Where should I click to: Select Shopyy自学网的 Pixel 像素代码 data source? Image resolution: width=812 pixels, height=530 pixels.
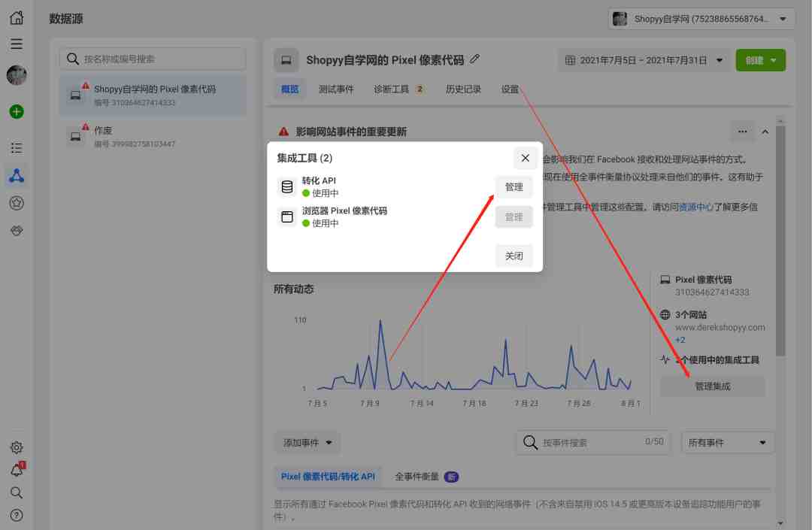click(x=153, y=95)
